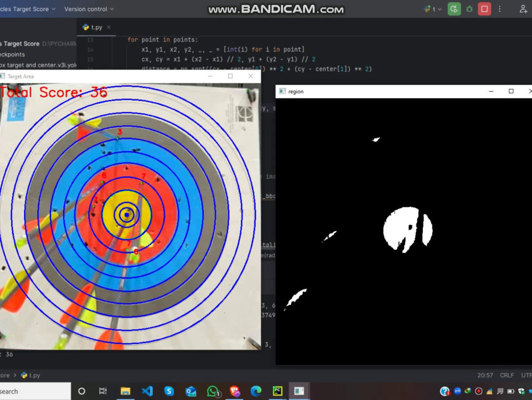Click t.py in the bottom breadcrumb bar
Image resolution: width=532 pixels, height=400 pixels.
pyautogui.click(x=30, y=375)
